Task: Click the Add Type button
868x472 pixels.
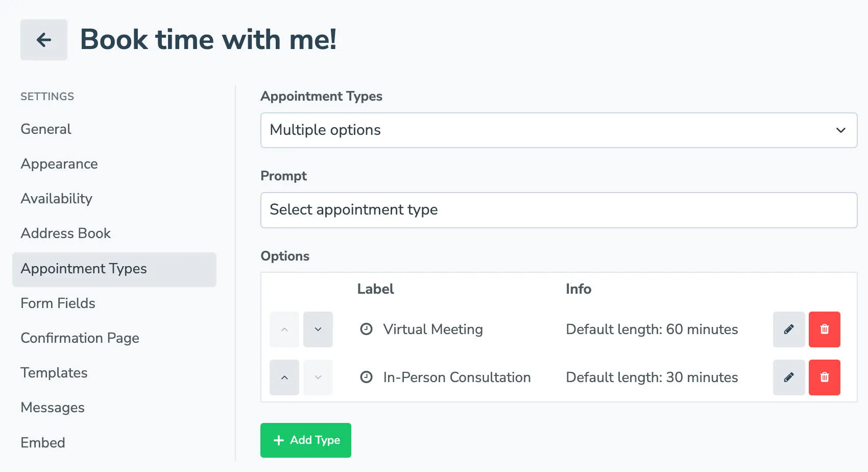Action: 305,440
